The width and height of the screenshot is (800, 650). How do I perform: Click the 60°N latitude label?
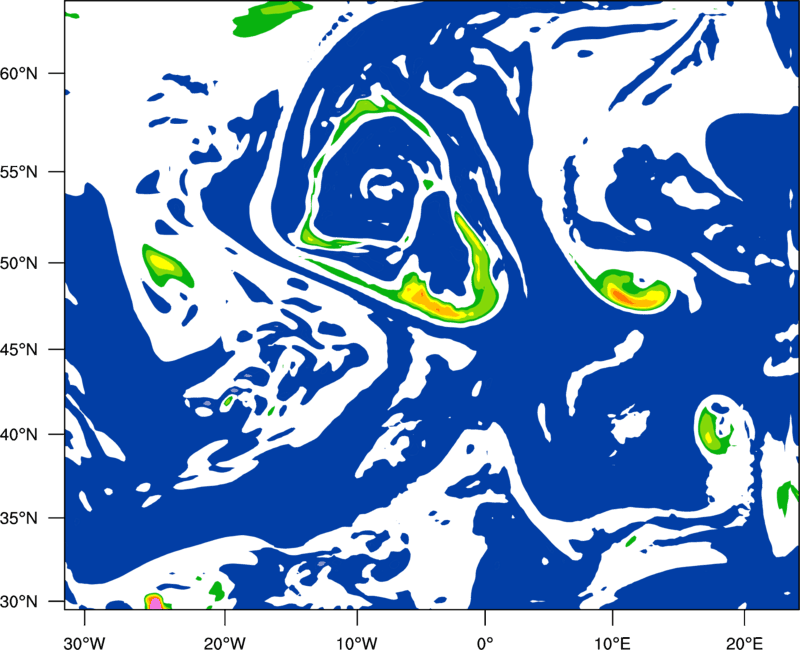19,73
